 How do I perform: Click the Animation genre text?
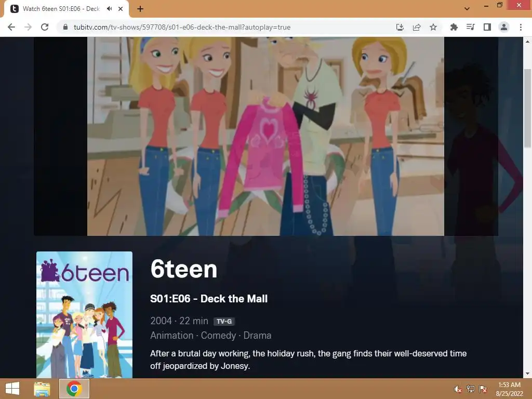tap(171, 335)
